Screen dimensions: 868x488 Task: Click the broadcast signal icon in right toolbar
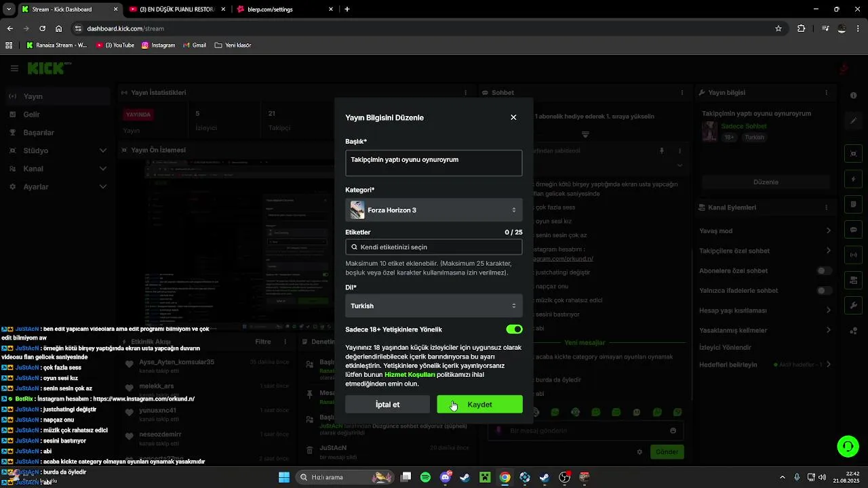point(853,255)
